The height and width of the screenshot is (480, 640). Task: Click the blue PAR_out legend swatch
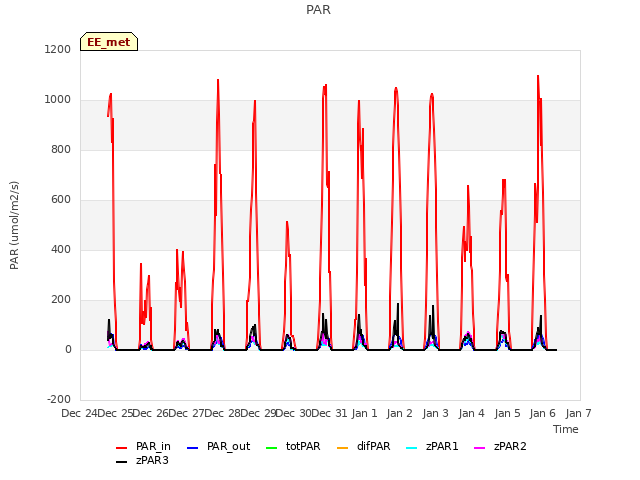click(192, 448)
